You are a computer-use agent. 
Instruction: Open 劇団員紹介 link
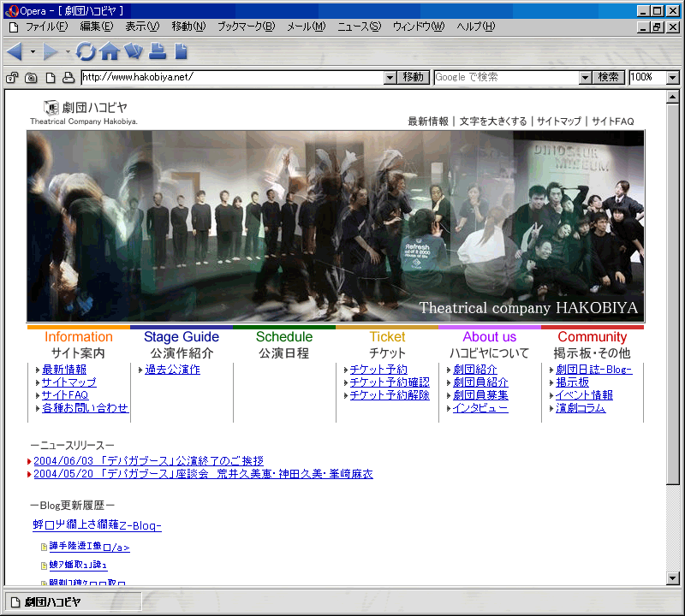[480, 382]
